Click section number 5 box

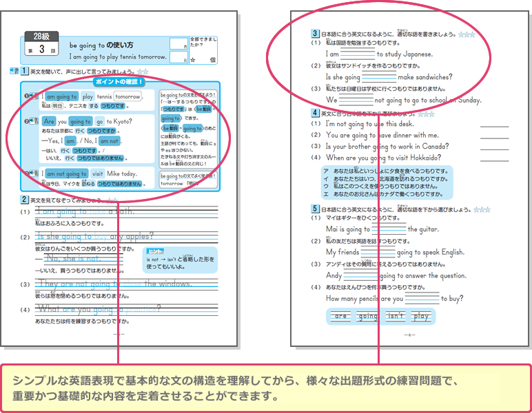314,209
